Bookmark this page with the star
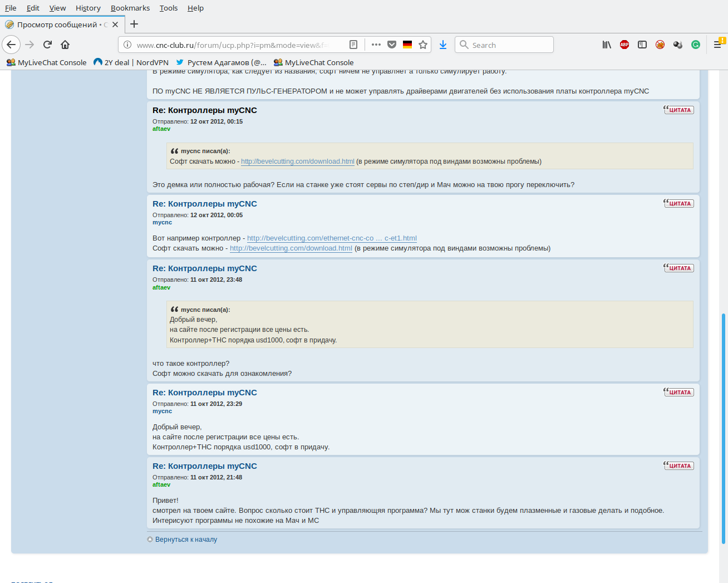Viewport: 728px width, 583px height. (423, 45)
